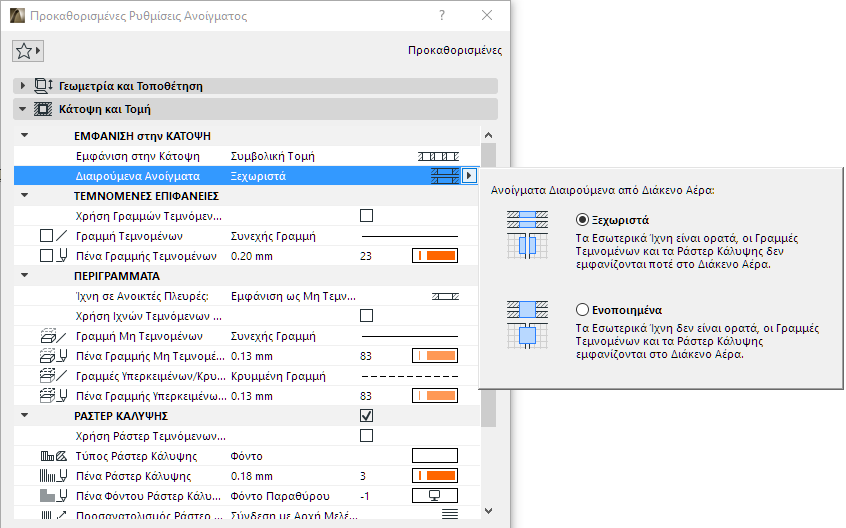This screenshot has width=846, height=528.
Task: Select the Ξεχωριστά radio button
Action: click(582, 220)
